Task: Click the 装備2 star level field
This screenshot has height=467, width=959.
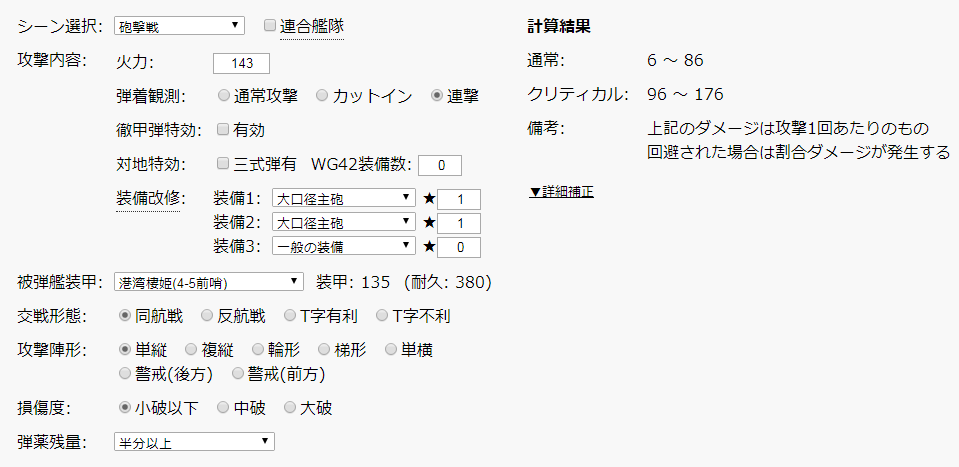Action: coord(459,222)
